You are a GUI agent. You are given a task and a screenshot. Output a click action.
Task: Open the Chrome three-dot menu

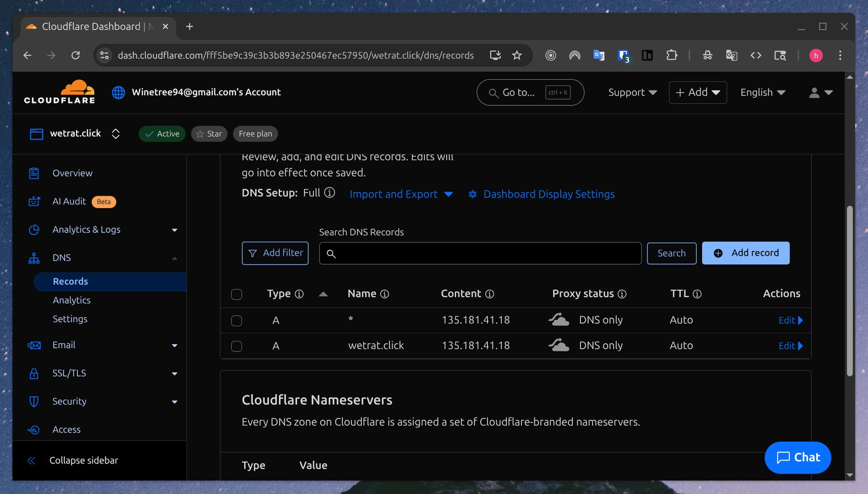coord(840,55)
